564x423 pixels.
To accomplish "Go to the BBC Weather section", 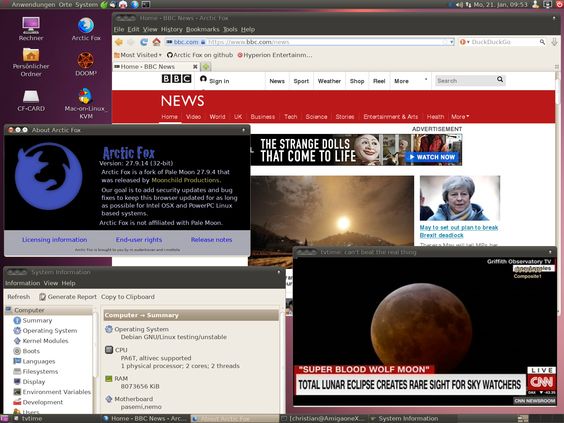I will pyautogui.click(x=329, y=81).
